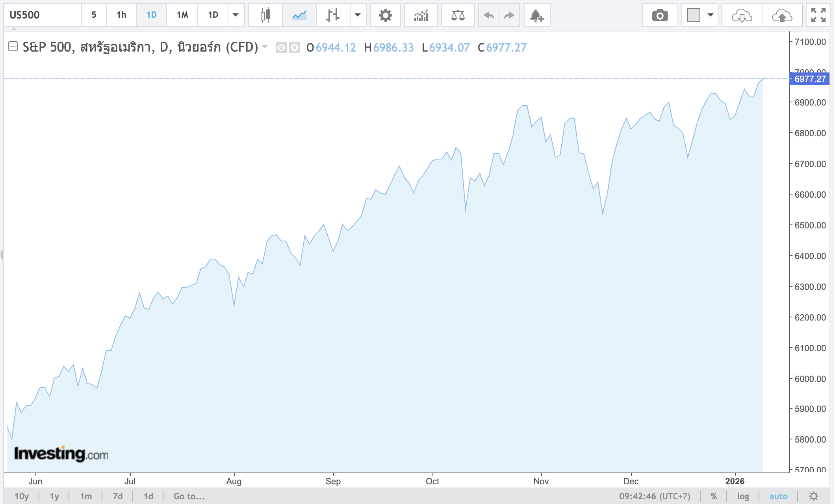Expand the bar style dropdown arrow
This screenshot has width=835, height=504.
coord(358,15)
